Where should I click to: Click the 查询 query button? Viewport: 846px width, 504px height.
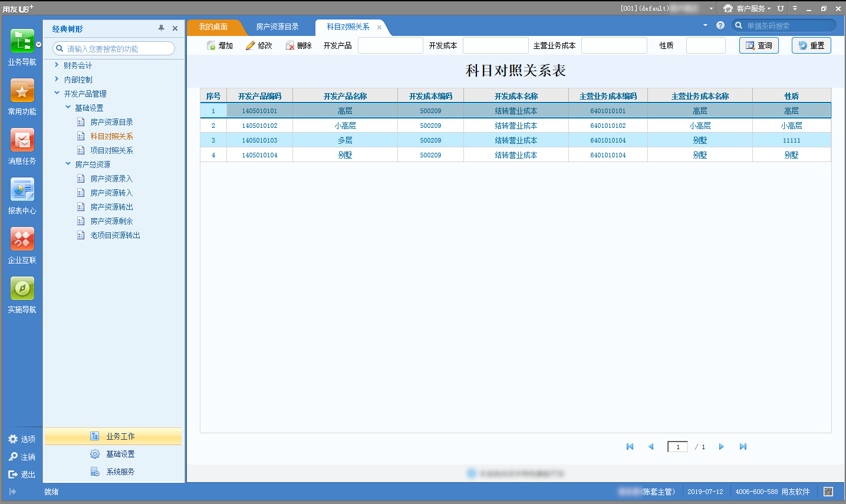coord(759,45)
